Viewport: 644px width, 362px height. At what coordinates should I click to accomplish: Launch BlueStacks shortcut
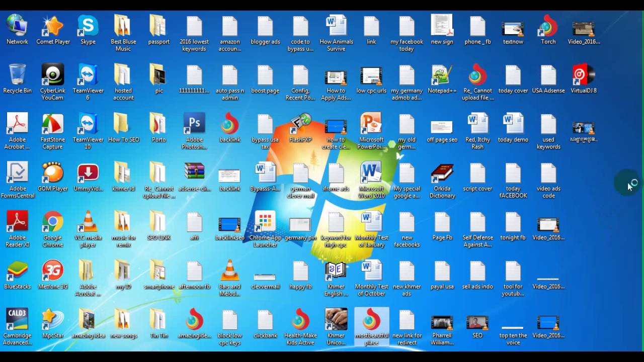[17, 275]
